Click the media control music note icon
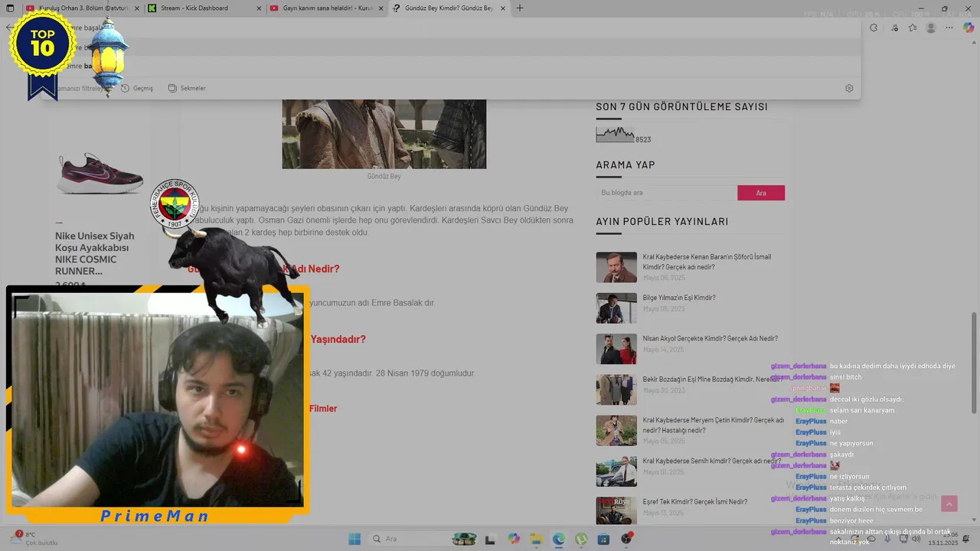This screenshot has height=551, width=980. pos(894,28)
